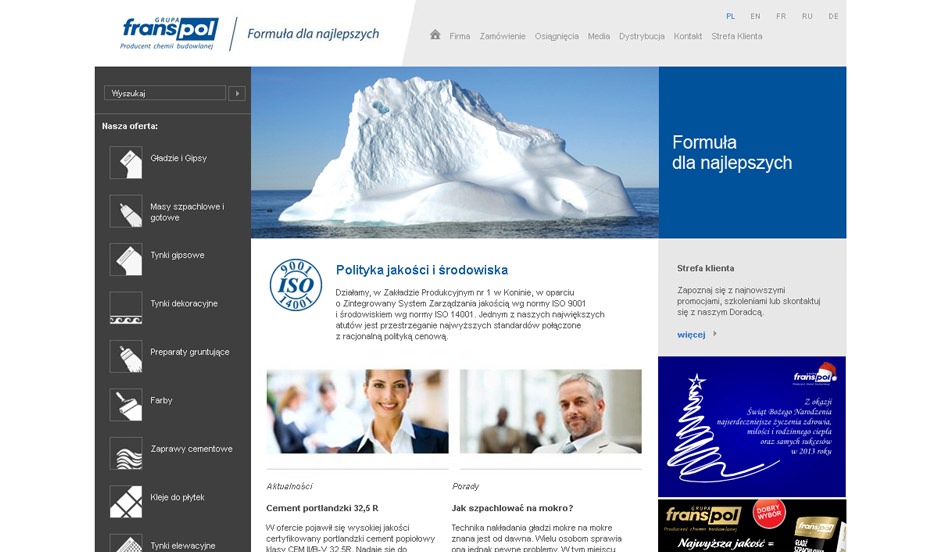Click the smiling businesswoman Aktualności photo
Screen dimensions: 940x552
pyautogui.click(x=357, y=411)
